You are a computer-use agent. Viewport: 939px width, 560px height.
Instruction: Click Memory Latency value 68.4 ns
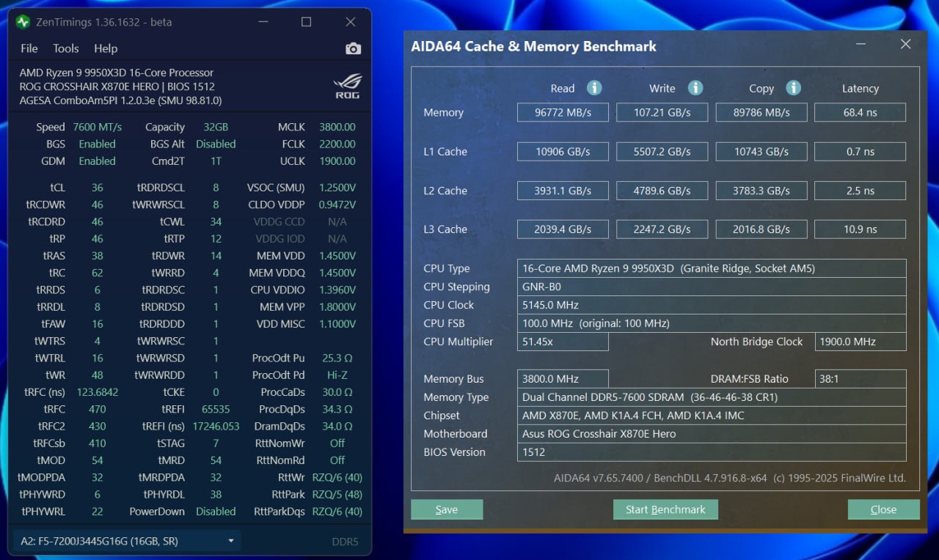coord(860,112)
